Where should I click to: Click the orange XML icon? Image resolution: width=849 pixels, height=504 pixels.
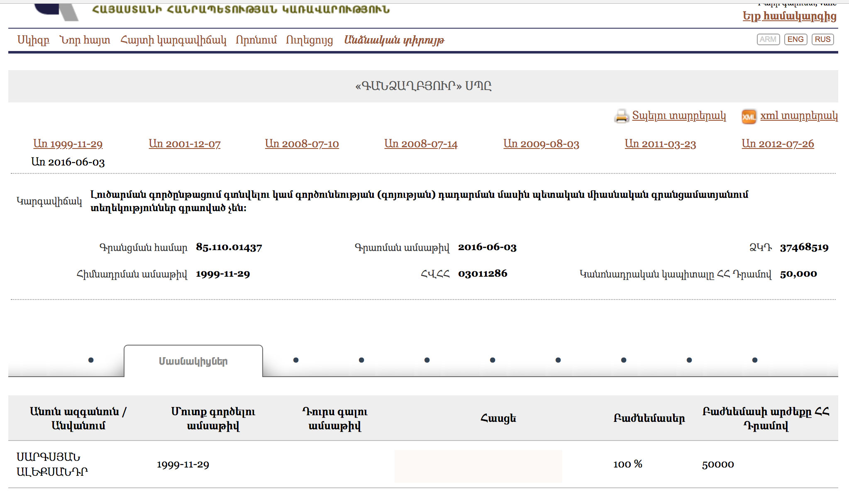tap(749, 117)
